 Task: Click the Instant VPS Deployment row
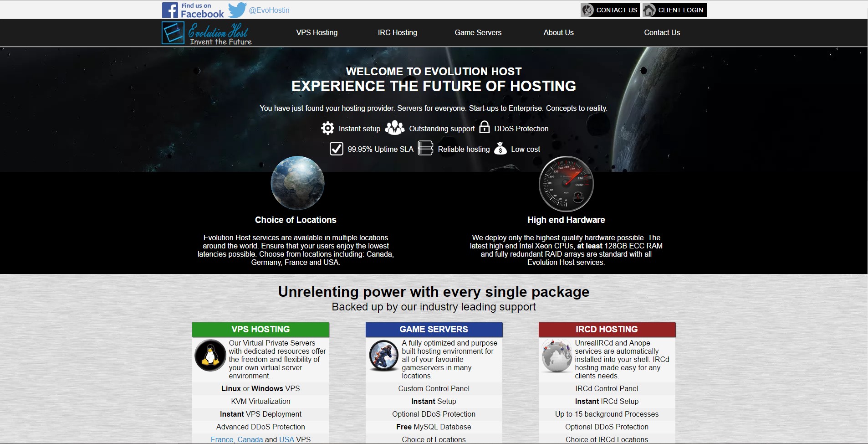coord(260,414)
